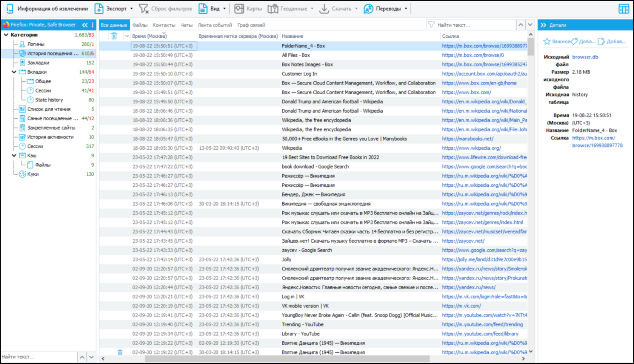Select the История активности icon
Viewport: 634px width, 364px height.
22,137
